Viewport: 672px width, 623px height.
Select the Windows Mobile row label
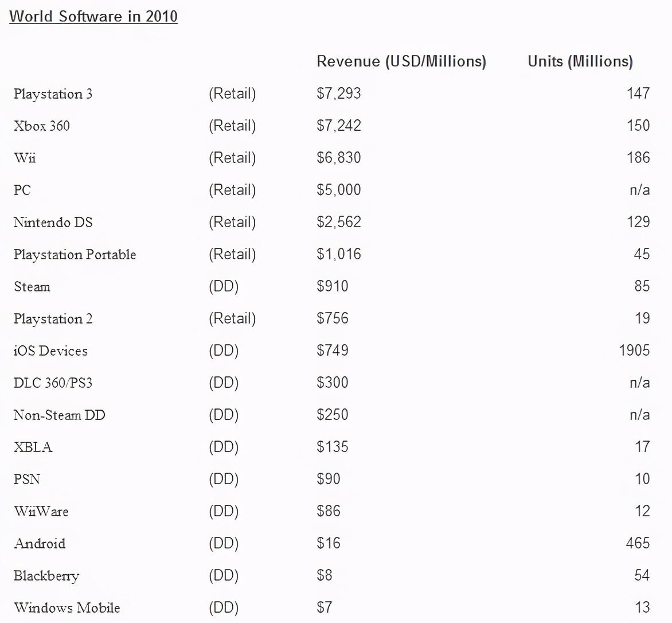click(67, 608)
